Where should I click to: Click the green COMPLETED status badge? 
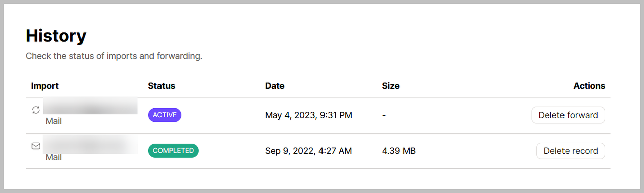coord(173,150)
